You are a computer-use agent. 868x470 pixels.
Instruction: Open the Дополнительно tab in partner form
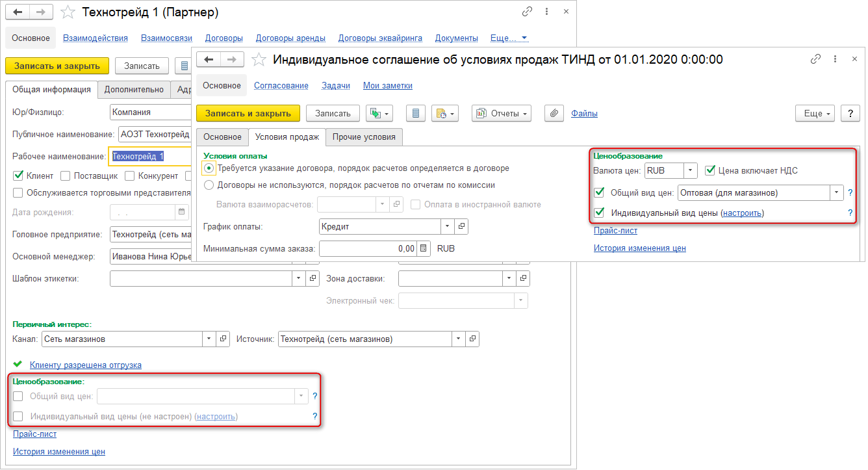(134, 90)
